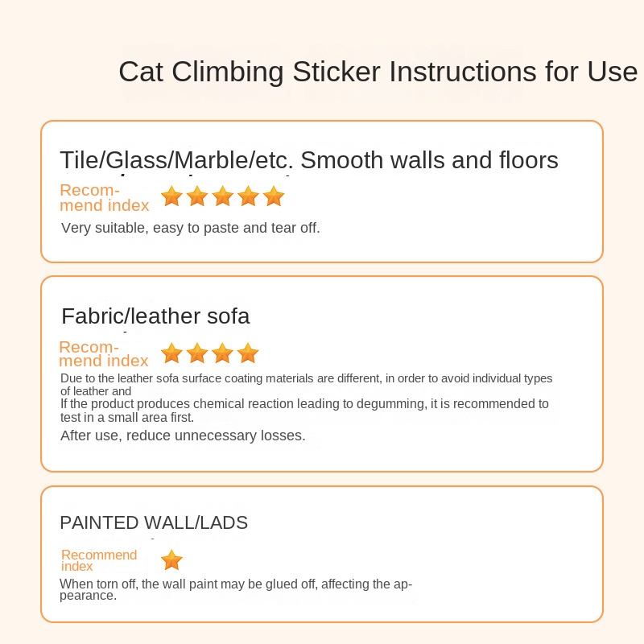Click the 'Cat Climbing Sticker Instructions for Use' title
The image size is (644, 644).
point(378,72)
